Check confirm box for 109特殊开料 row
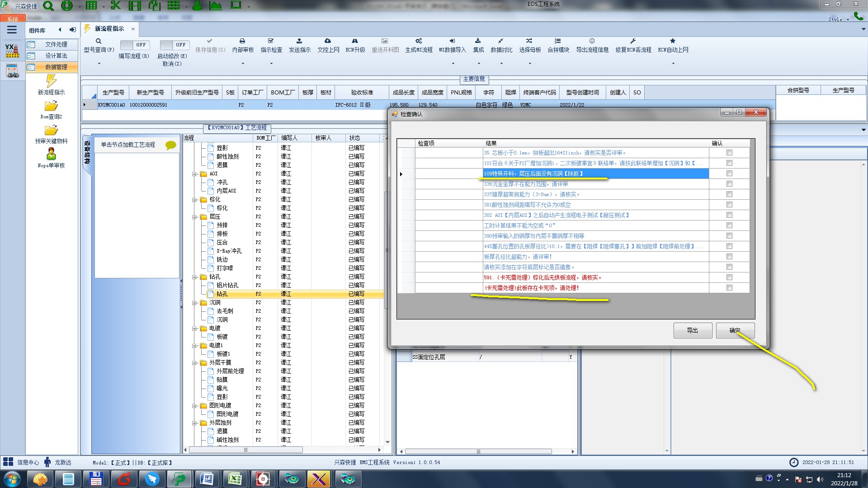 tap(729, 174)
